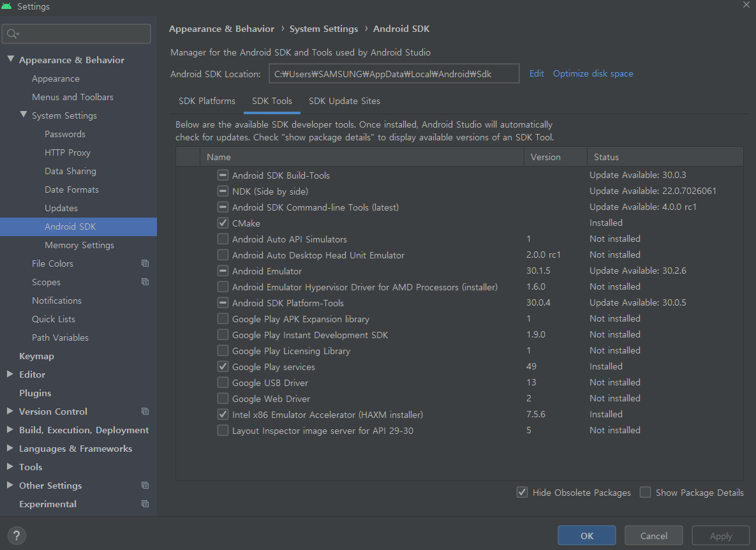The width and height of the screenshot is (756, 550).
Task: Open the Keymap settings page
Action: point(36,356)
